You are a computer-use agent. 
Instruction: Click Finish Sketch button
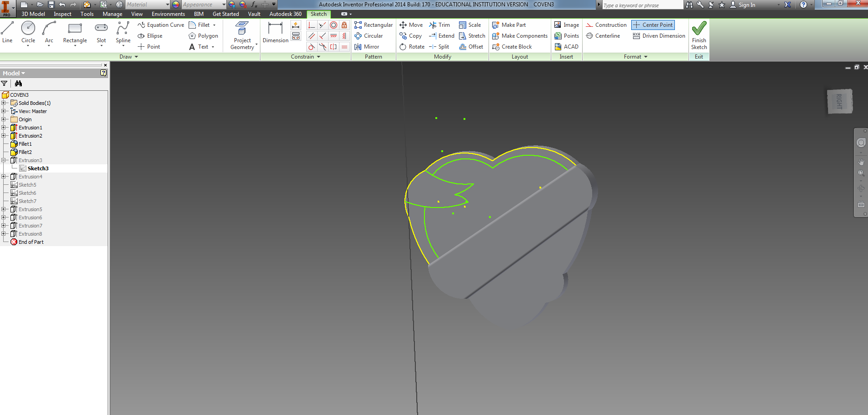point(699,35)
